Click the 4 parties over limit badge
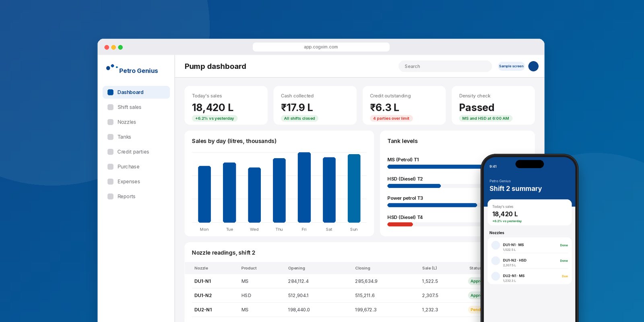This screenshot has height=322, width=644. coord(391,118)
